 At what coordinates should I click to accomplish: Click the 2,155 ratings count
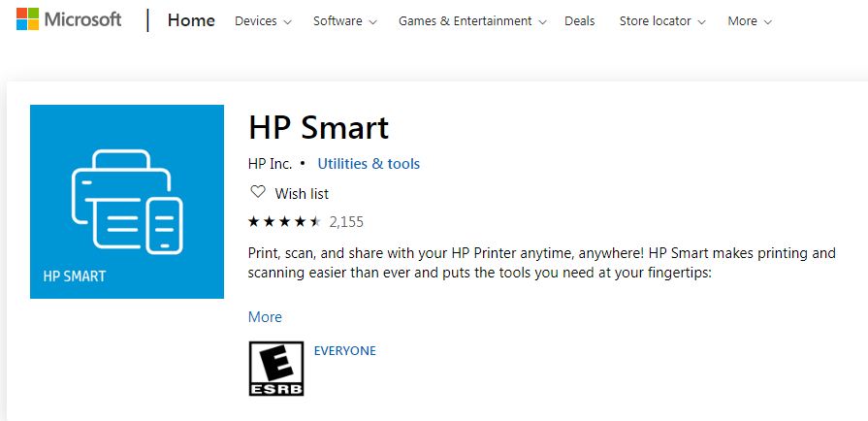tap(346, 222)
